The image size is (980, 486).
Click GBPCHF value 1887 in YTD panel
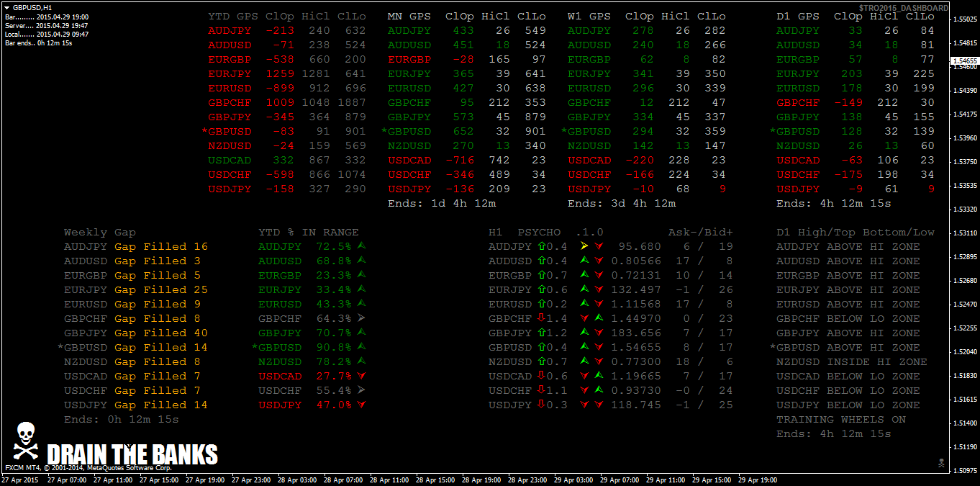pyautogui.click(x=352, y=102)
